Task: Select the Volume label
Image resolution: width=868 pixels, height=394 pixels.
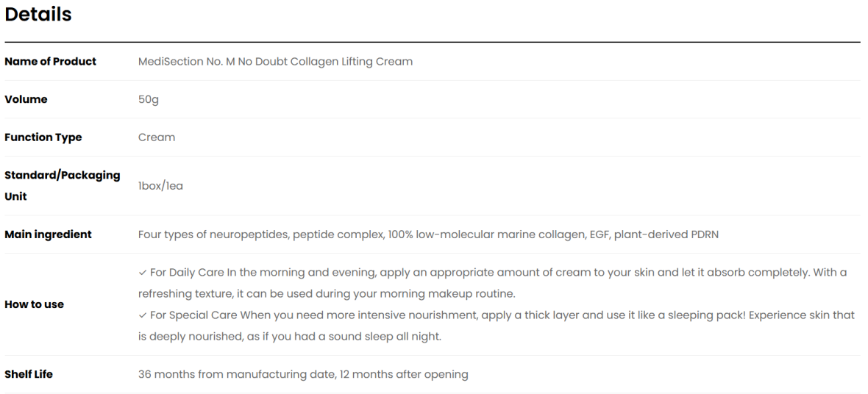Action: tap(26, 100)
